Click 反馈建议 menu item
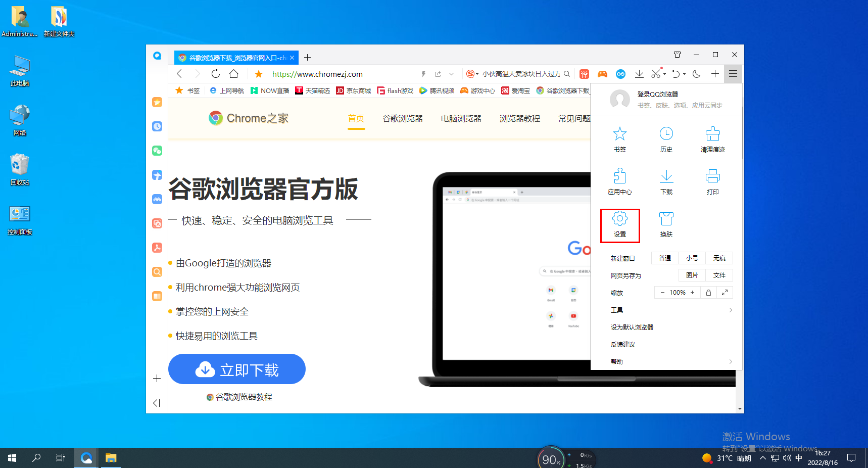This screenshot has width=868, height=468. point(623,344)
